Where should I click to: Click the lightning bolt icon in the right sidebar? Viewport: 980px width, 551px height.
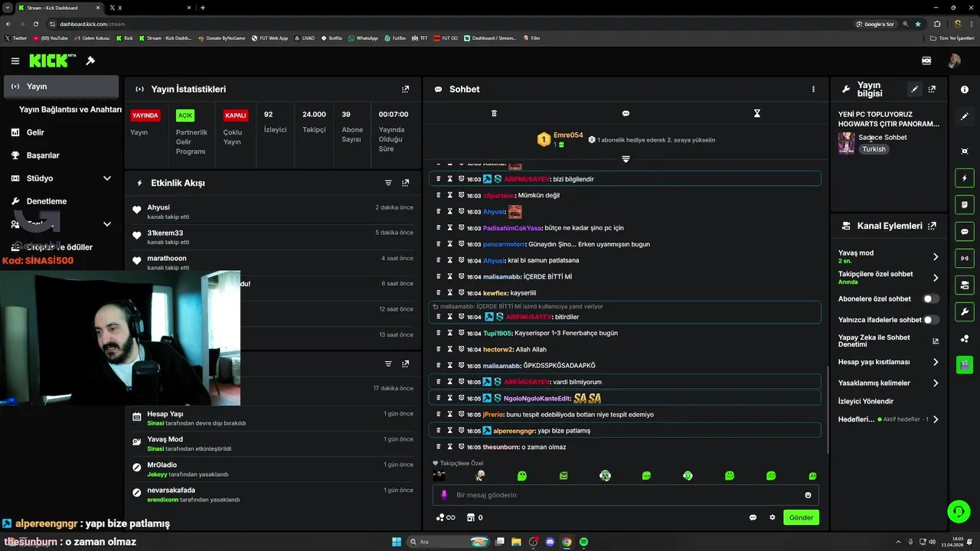coord(965,178)
